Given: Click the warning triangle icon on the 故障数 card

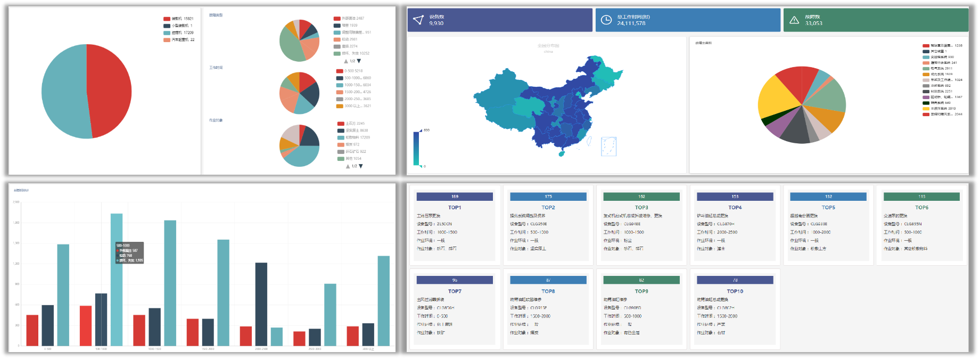Looking at the screenshot, I should tap(794, 20).
